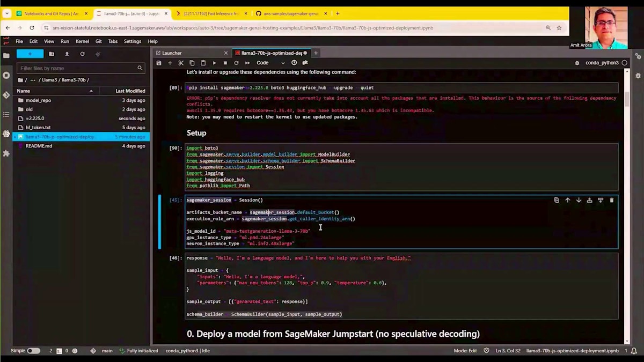
Task: Open the Git menu
Action: point(99,41)
